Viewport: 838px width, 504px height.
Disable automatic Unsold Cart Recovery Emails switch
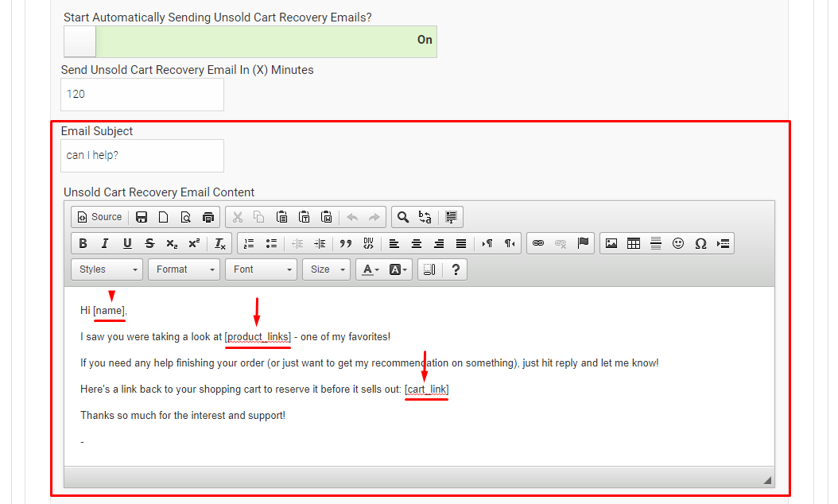[x=79, y=41]
